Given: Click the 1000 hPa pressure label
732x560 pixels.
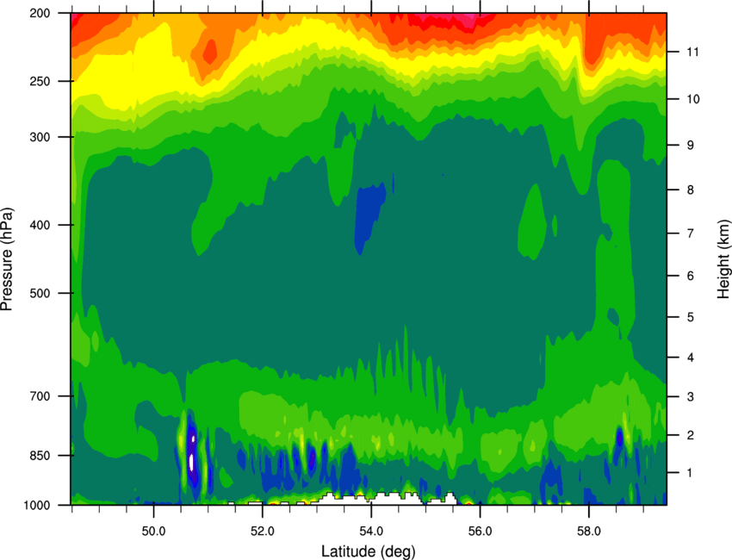Looking at the screenshot, I should (36, 505).
